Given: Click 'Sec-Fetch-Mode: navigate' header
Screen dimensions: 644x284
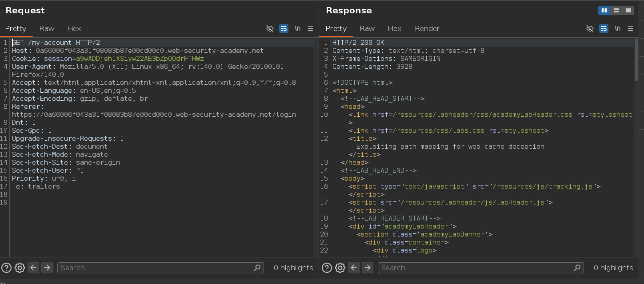Looking at the screenshot, I should (60, 154).
